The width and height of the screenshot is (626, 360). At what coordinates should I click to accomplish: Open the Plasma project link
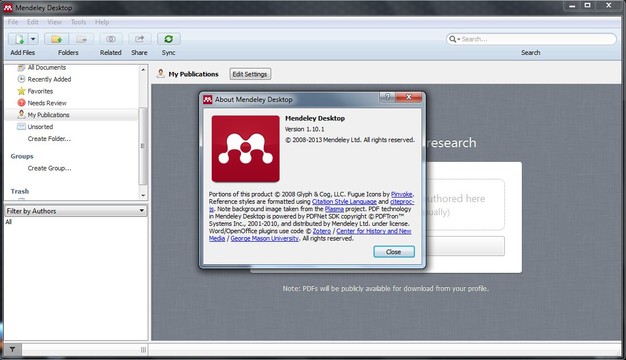pyautogui.click(x=334, y=209)
